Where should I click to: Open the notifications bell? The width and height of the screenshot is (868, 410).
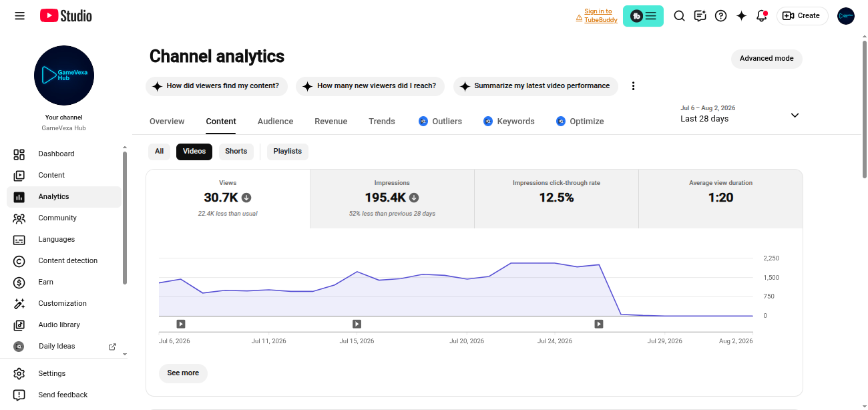(762, 16)
